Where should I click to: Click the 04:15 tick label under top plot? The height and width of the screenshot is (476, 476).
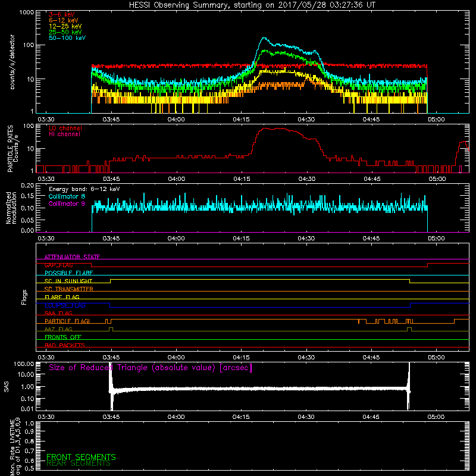coord(241,120)
